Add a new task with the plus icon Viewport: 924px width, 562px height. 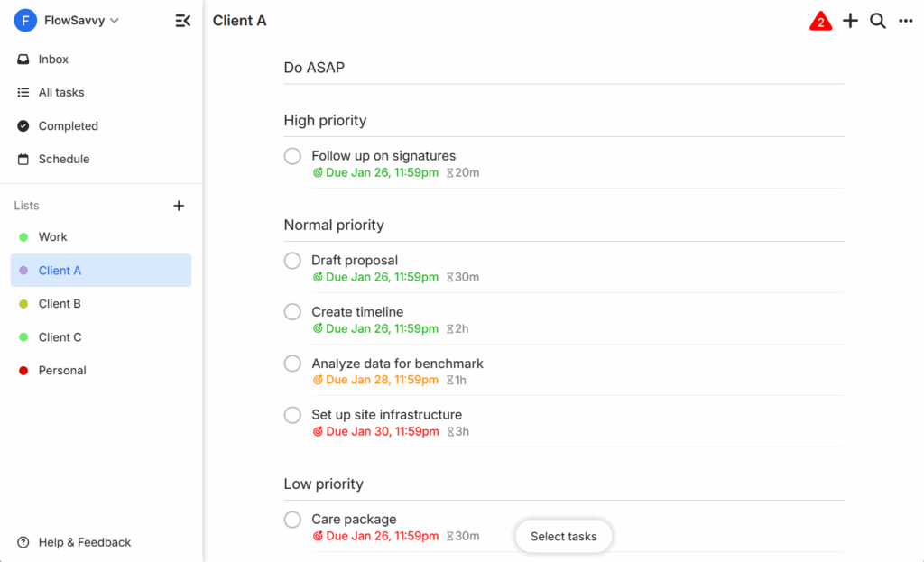pyautogui.click(x=849, y=20)
